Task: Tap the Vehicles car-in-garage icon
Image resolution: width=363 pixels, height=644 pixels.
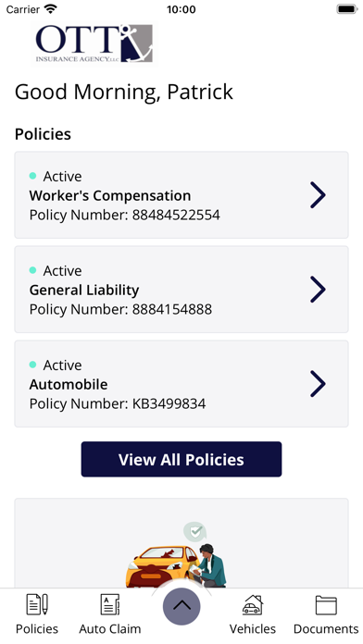Action: (x=253, y=604)
